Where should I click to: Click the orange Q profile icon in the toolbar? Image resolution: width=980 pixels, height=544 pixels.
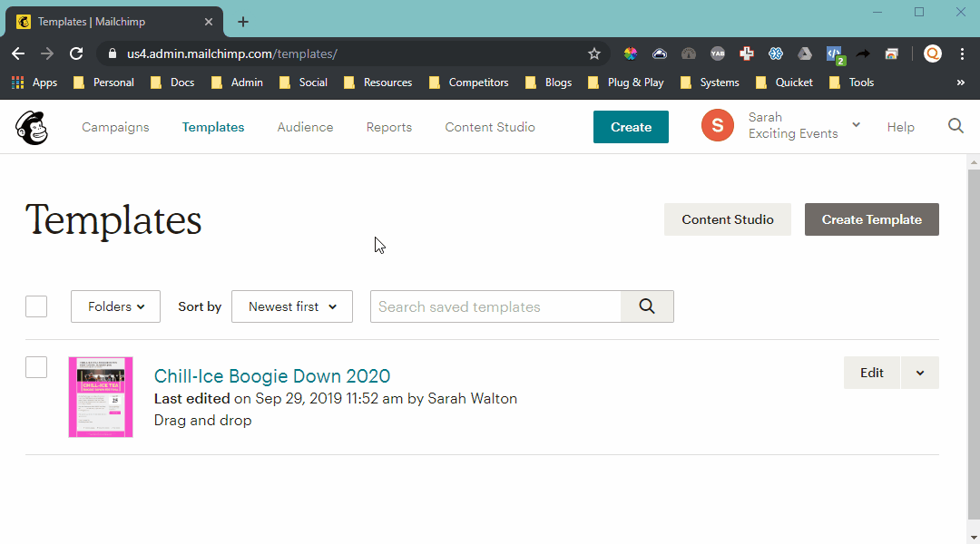tap(933, 53)
